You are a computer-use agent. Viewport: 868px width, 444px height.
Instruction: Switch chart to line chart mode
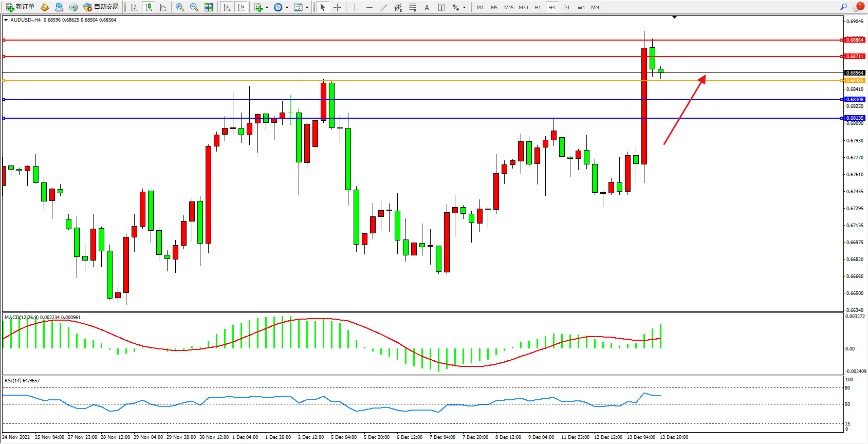click(x=163, y=7)
